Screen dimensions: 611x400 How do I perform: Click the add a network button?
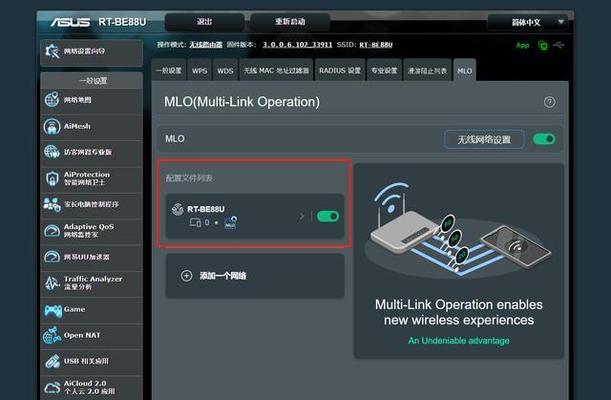click(x=255, y=276)
